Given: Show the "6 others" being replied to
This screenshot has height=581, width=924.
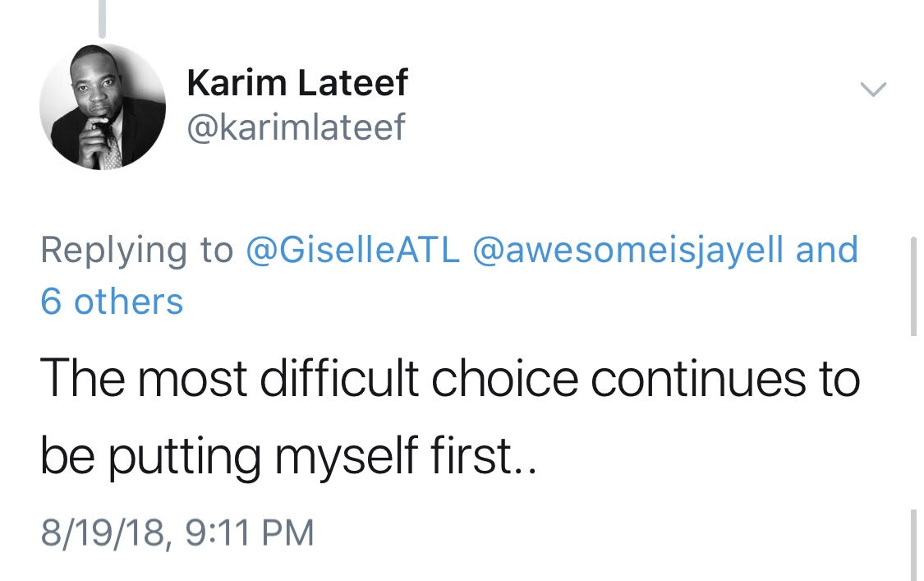Looking at the screenshot, I should [112, 302].
